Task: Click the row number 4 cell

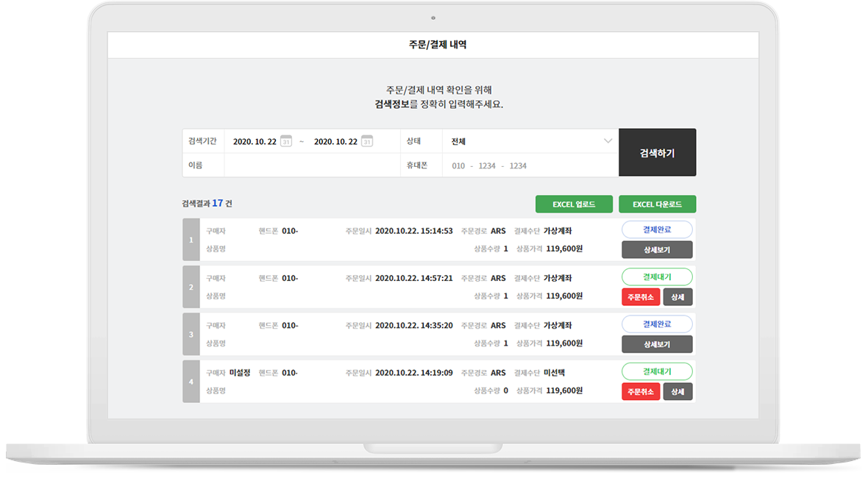Action: click(x=191, y=381)
